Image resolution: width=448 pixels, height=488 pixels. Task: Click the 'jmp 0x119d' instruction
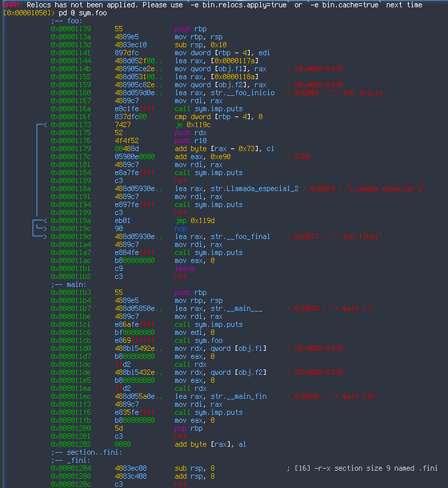pos(194,220)
